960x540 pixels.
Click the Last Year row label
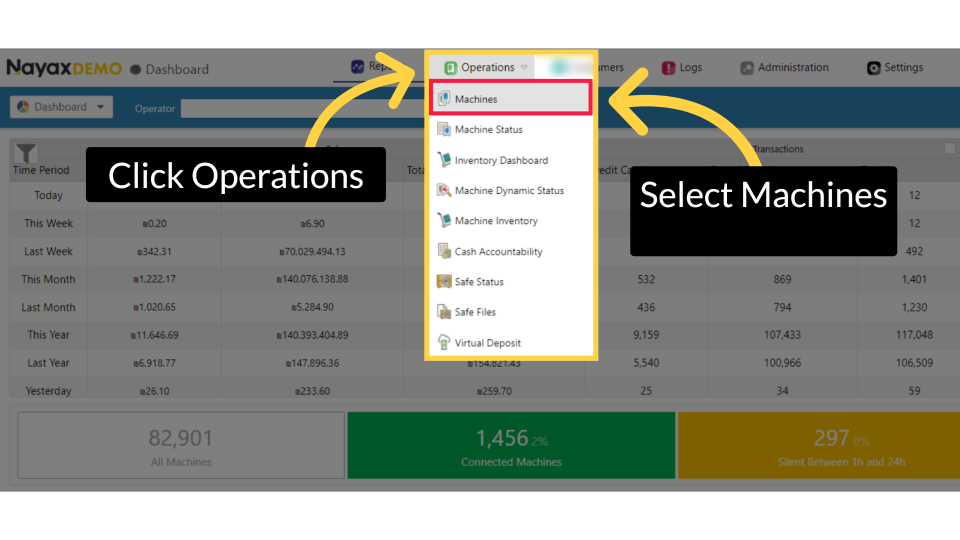pyautogui.click(x=48, y=363)
